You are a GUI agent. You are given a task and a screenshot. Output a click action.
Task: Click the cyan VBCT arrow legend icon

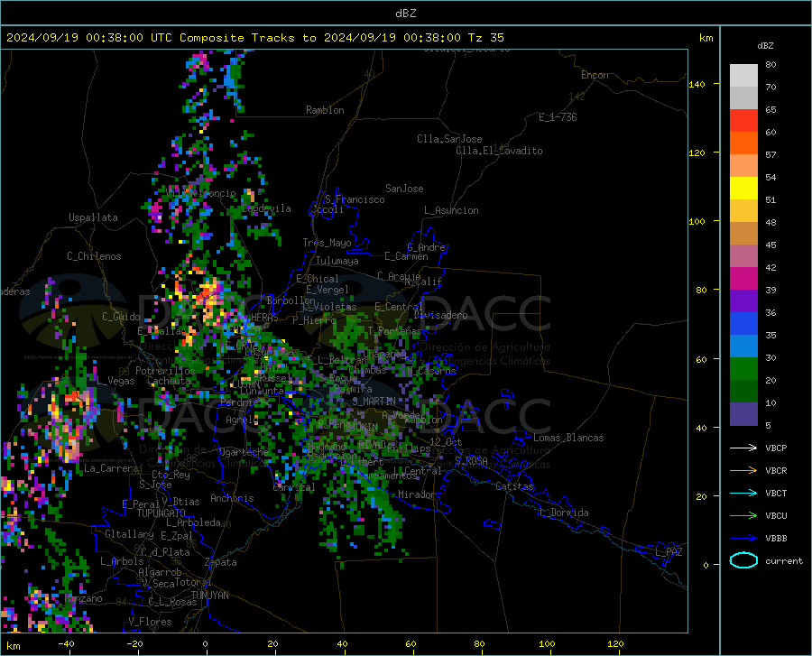(743, 493)
